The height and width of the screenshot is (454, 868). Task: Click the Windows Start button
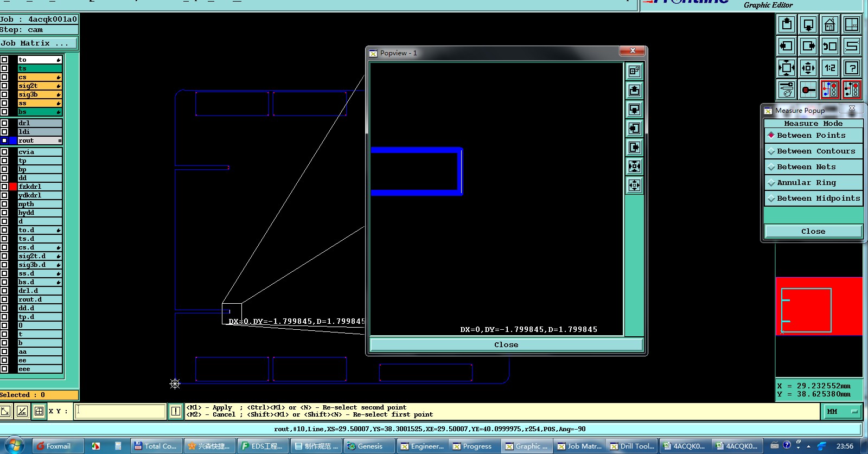15,446
